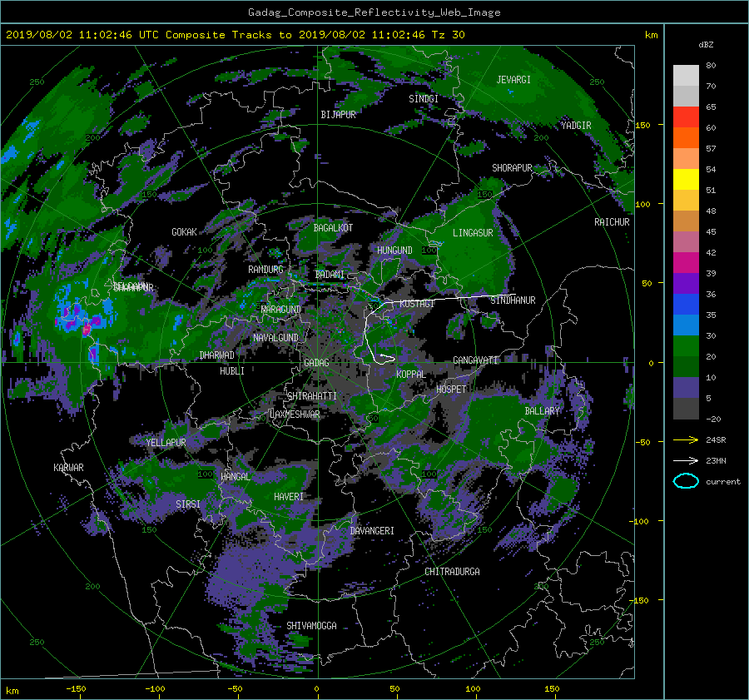749x700 pixels.
Task: Click the BADAMI city label
Action: click(330, 275)
